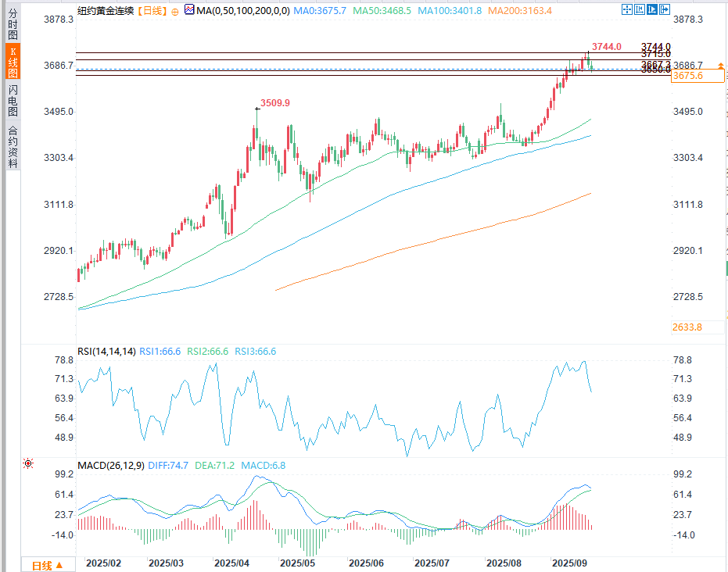728x572 pixels.
Task: Click the DEA:71.2 value
Action: 214,465
